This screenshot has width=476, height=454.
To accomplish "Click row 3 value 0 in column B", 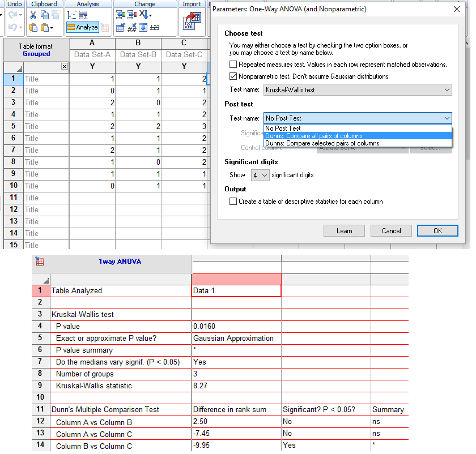I will [x=138, y=103].
